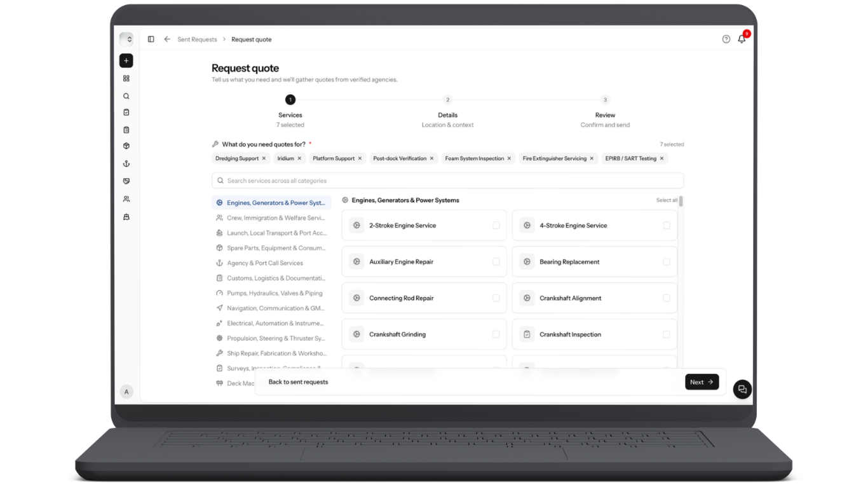868x487 pixels.
Task: Click the sidebar search magnifier icon
Action: pyautogui.click(x=126, y=97)
